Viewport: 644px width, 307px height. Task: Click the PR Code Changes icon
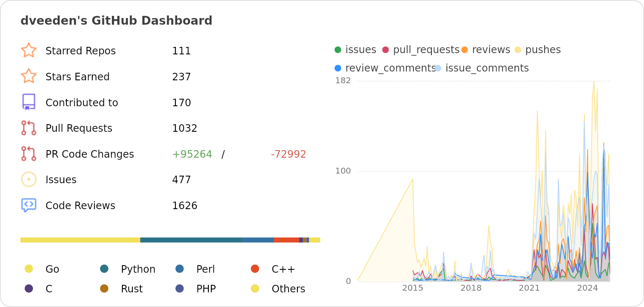(29, 153)
